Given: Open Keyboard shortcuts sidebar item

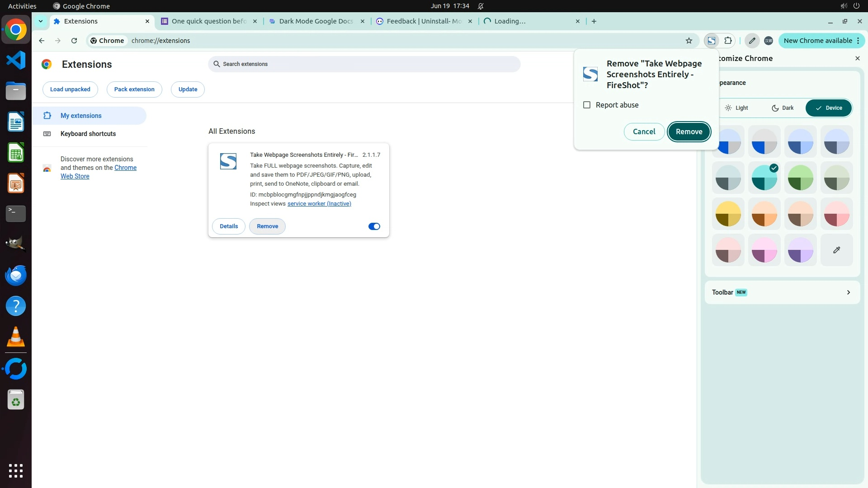Looking at the screenshot, I should 88,134.
